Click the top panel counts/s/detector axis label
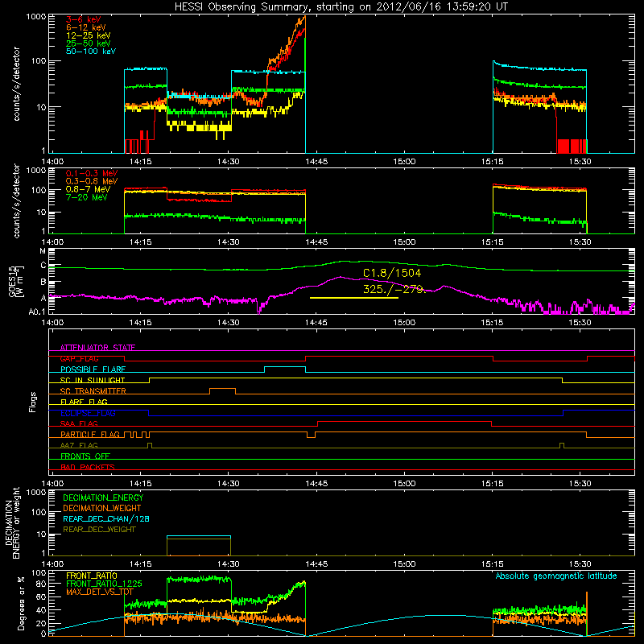 pos(16,84)
